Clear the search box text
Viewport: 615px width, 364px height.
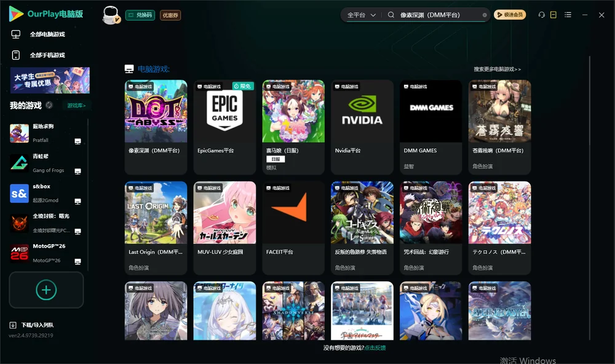click(485, 15)
